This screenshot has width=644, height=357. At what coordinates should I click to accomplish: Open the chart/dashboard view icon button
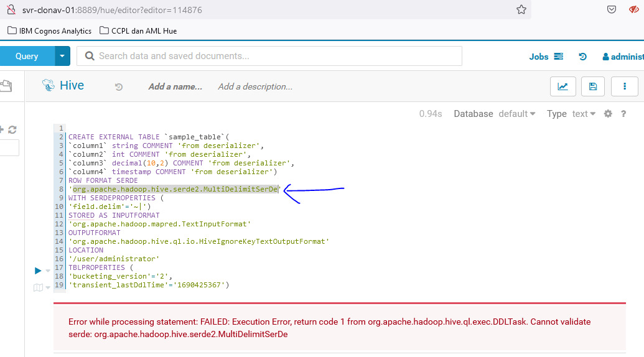(562, 86)
